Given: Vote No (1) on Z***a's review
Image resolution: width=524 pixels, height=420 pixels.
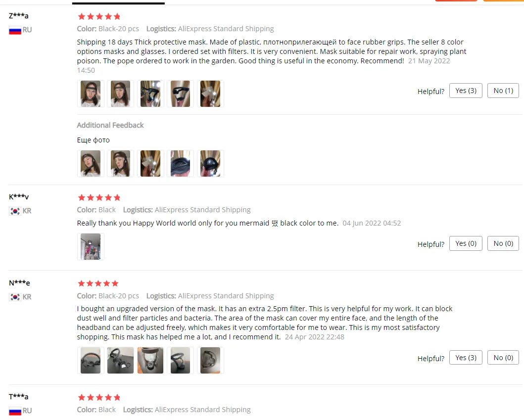Looking at the screenshot, I should point(503,91).
